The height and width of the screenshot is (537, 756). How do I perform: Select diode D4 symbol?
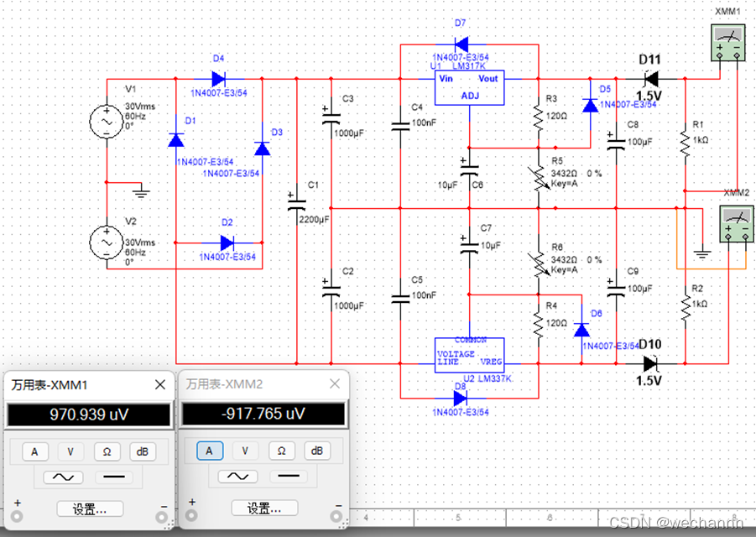219,79
